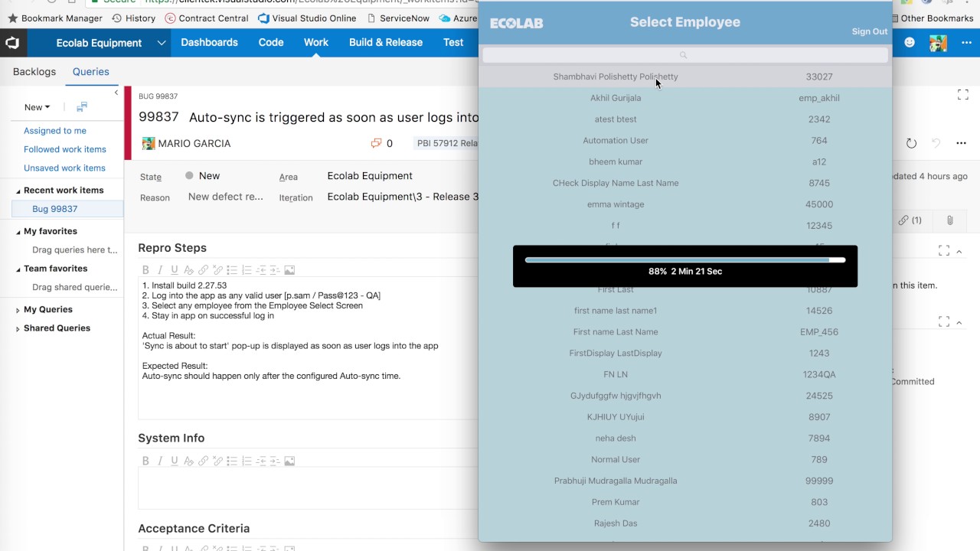Open the PBI 57912 related link
Viewport: 980px width, 551px height.
point(447,143)
